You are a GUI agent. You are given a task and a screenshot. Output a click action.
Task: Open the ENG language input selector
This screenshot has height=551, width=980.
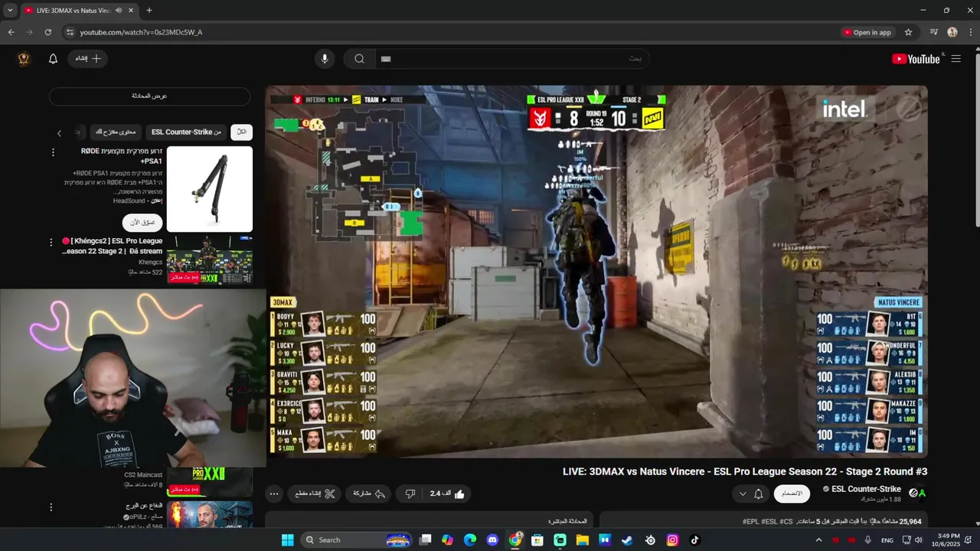click(x=887, y=540)
